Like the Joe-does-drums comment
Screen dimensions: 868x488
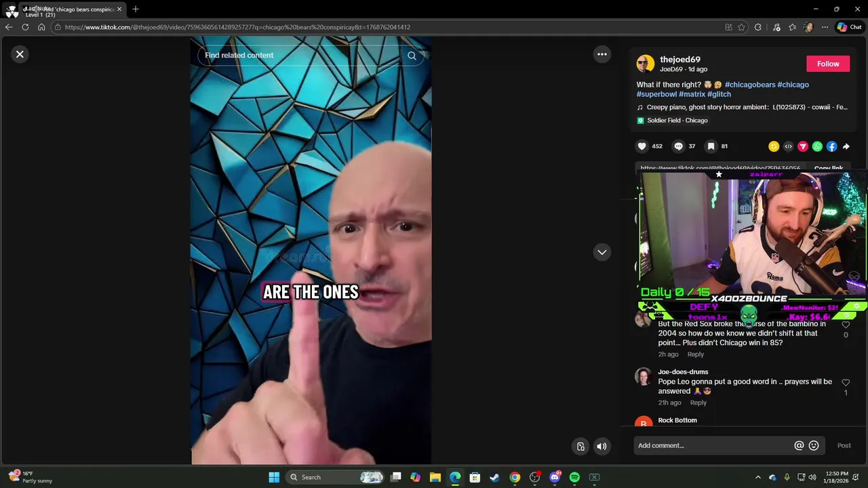point(846,383)
